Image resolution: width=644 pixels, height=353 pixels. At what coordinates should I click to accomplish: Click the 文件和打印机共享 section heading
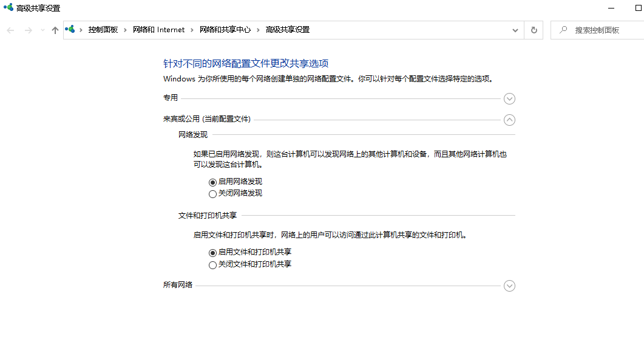(x=208, y=215)
